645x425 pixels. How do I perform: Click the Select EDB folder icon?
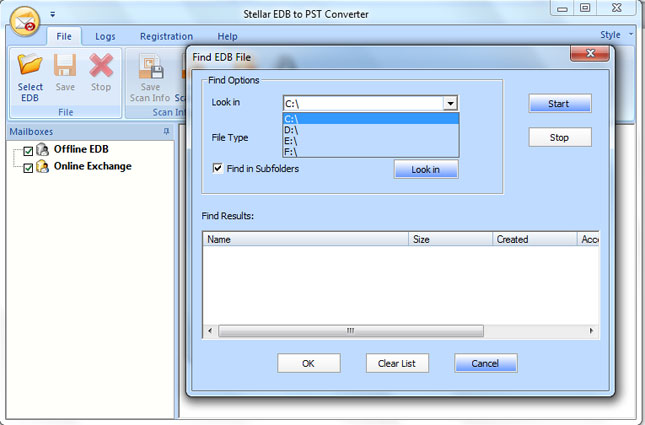coord(30,67)
